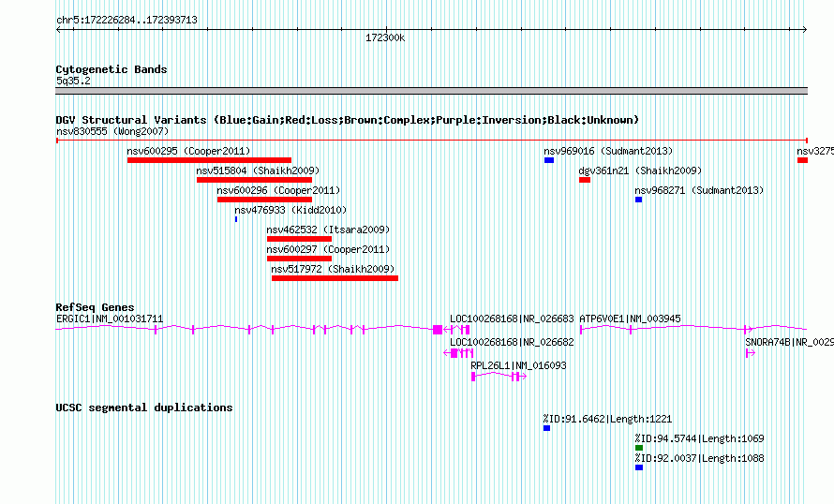The width and height of the screenshot is (834, 504).
Task: Click the nsv600297 (Cooper2011) label
Action: coord(328,249)
